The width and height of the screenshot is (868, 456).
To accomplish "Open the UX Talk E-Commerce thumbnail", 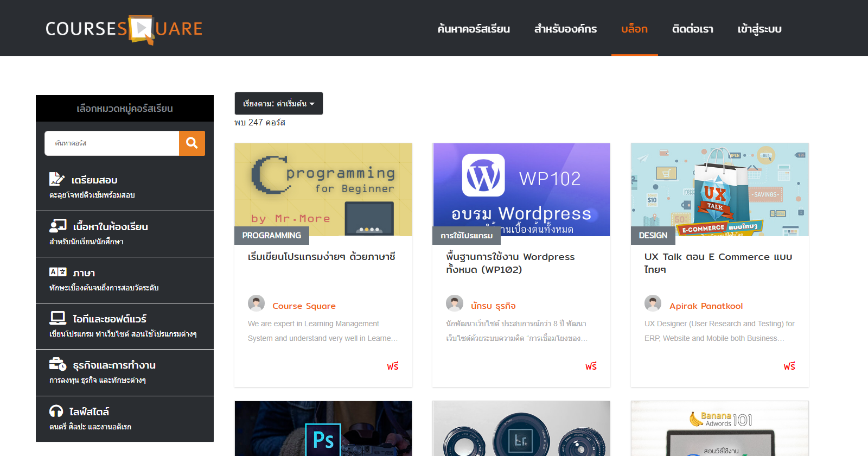I will point(720,189).
